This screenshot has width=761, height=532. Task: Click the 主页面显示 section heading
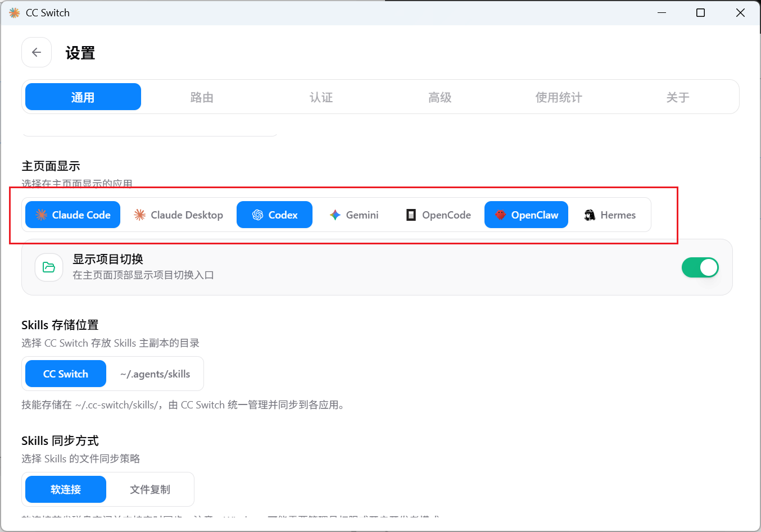point(51,166)
